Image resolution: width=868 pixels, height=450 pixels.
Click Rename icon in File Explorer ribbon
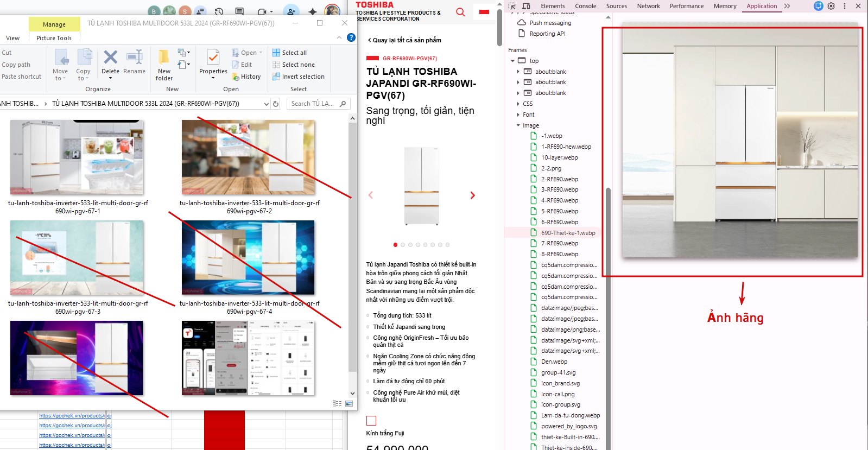(134, 57)
